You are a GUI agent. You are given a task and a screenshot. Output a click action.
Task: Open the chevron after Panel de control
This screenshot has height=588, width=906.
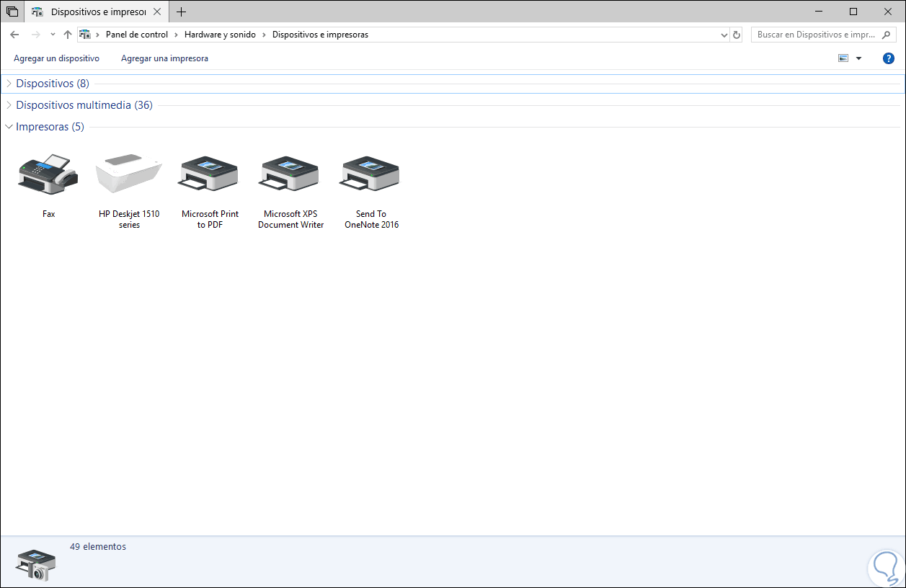pyautogui.click(x=176, y=35)
